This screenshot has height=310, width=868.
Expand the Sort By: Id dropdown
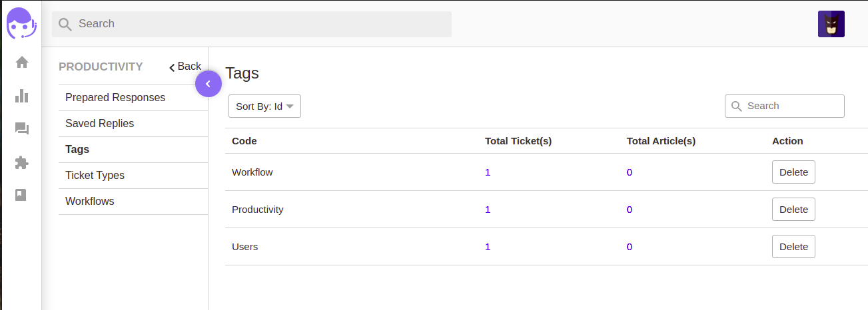click(264, 106)
